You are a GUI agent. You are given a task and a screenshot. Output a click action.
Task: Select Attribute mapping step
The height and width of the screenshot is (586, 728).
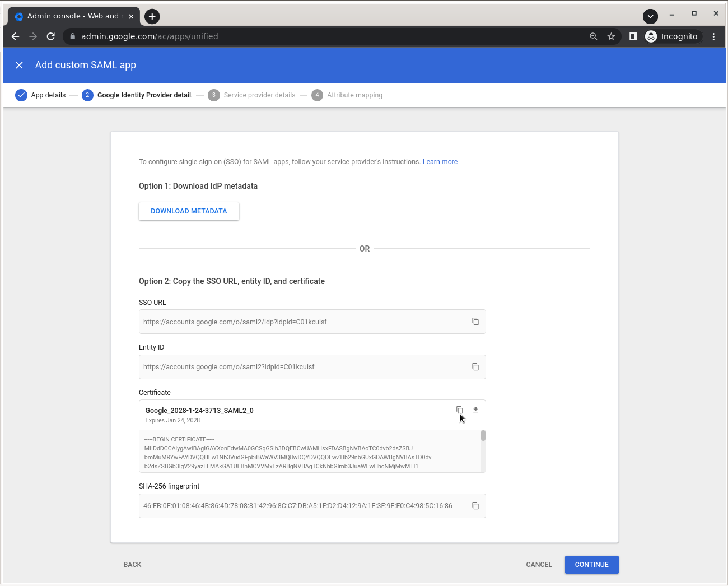pyautogui.click(x=347, y=95)
